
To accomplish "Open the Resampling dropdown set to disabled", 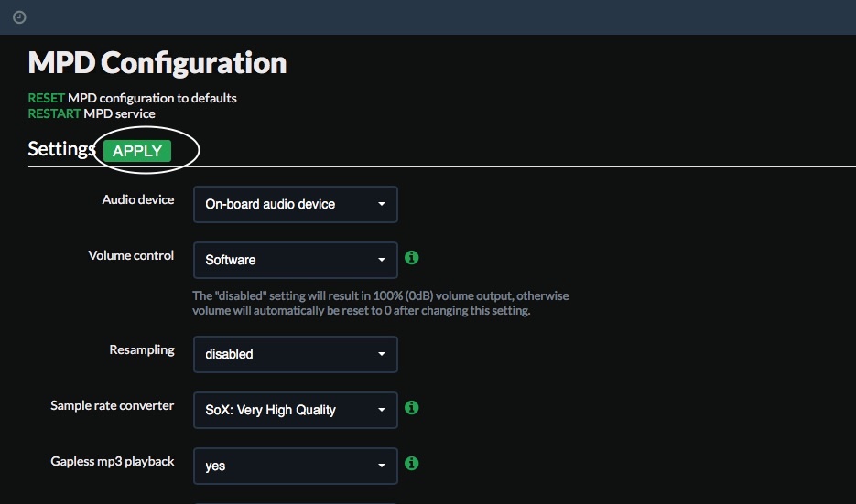I will [295, 354].
